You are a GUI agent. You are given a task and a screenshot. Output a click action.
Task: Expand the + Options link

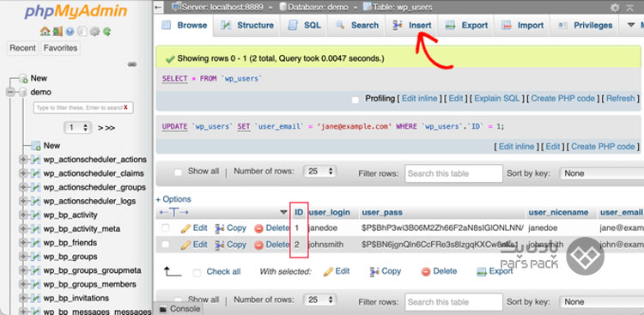pos(173,199)
